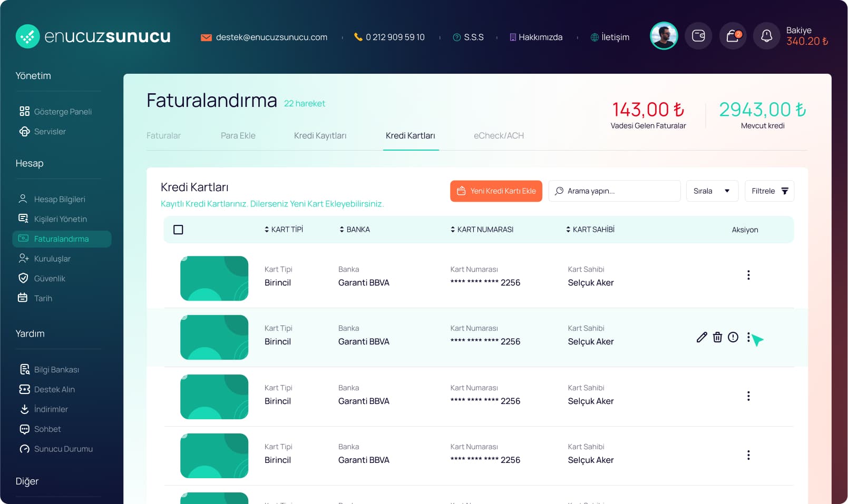Open the S.S.S link
848x504 pixels.
coord(474,37)
